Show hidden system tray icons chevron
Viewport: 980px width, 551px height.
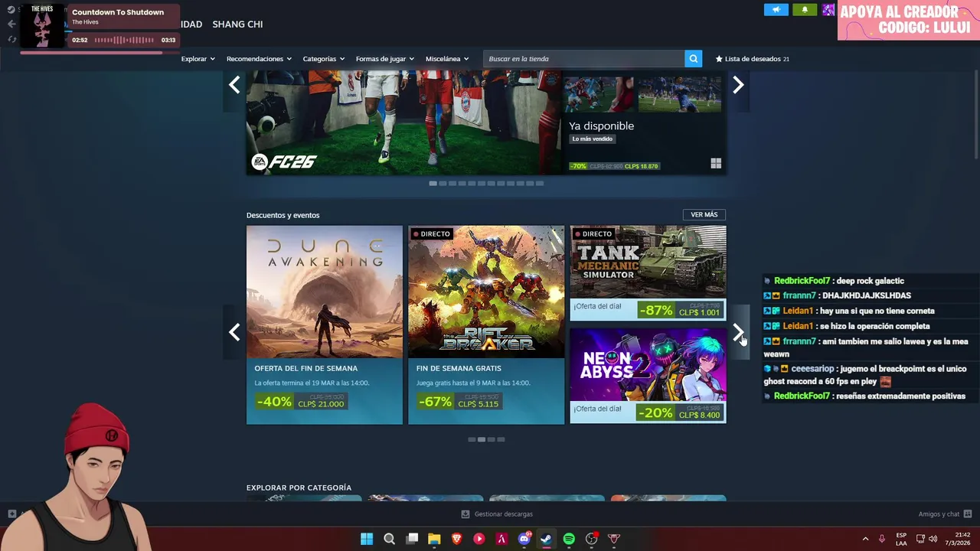click(x=865, y=539)
